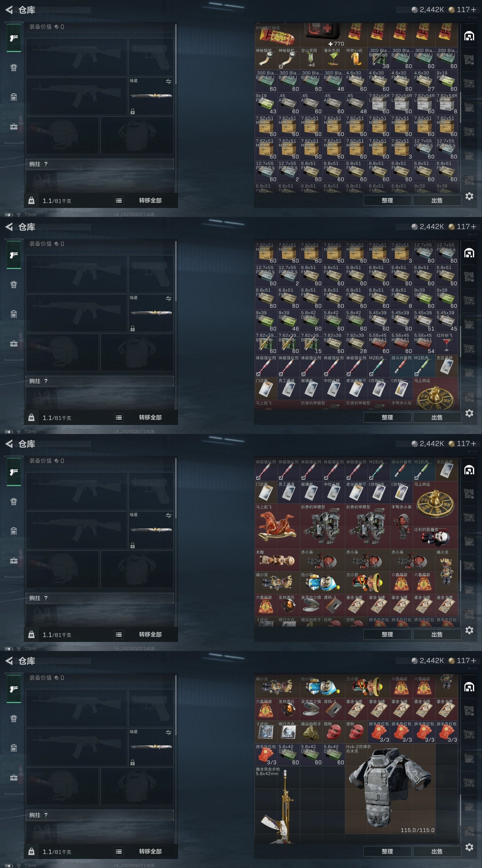Toggle list view icon left of 转移全部 beside Hvk-2 stash
482x868 pixels.
[x=119, y=851]
